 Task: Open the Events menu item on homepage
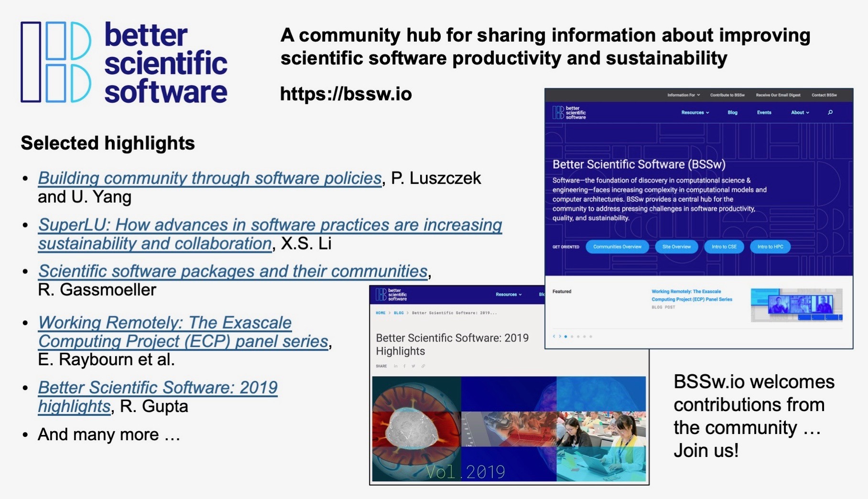pos(764,113)
